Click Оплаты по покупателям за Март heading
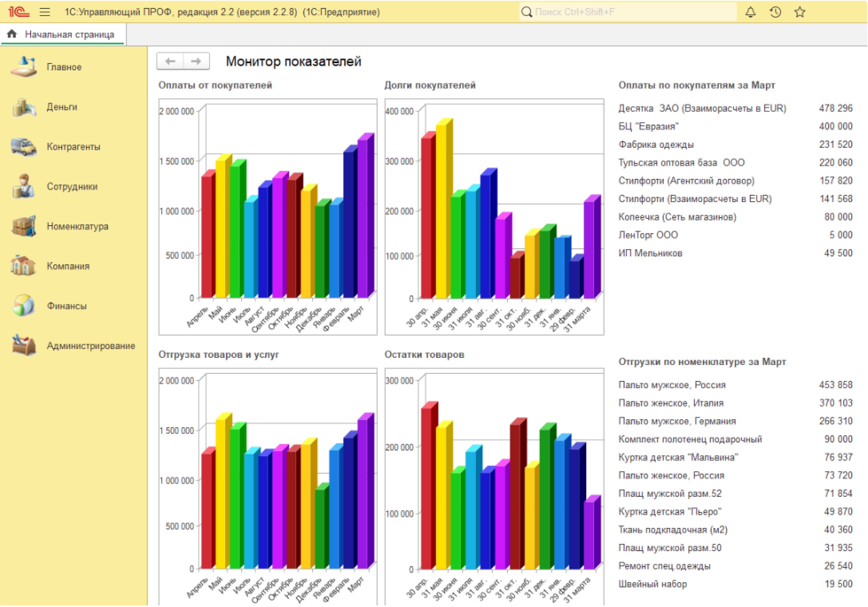The height and width of the screenshot is (607, 868). click(x=697, y=85)
